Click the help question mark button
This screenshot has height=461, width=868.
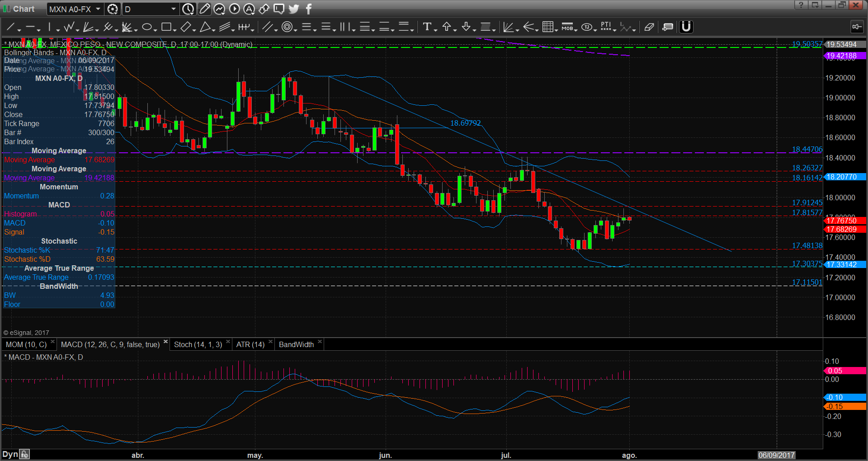[x=801, y=5]
